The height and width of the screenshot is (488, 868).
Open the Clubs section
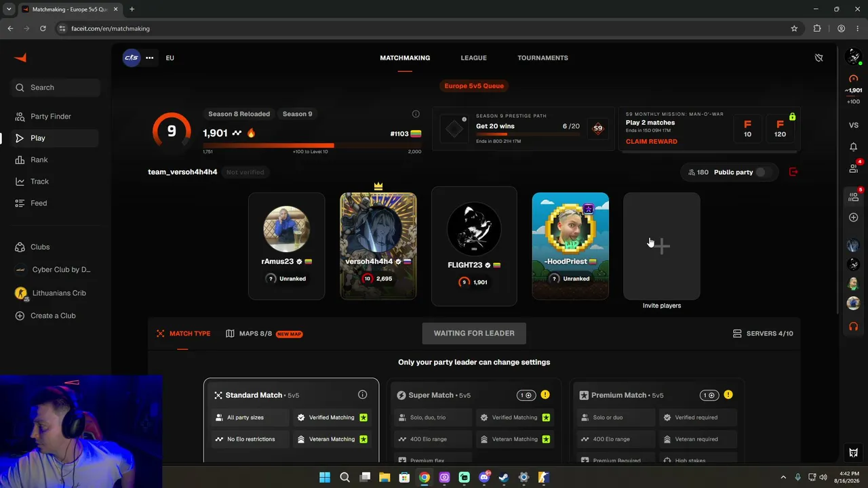tap(56, 247)
